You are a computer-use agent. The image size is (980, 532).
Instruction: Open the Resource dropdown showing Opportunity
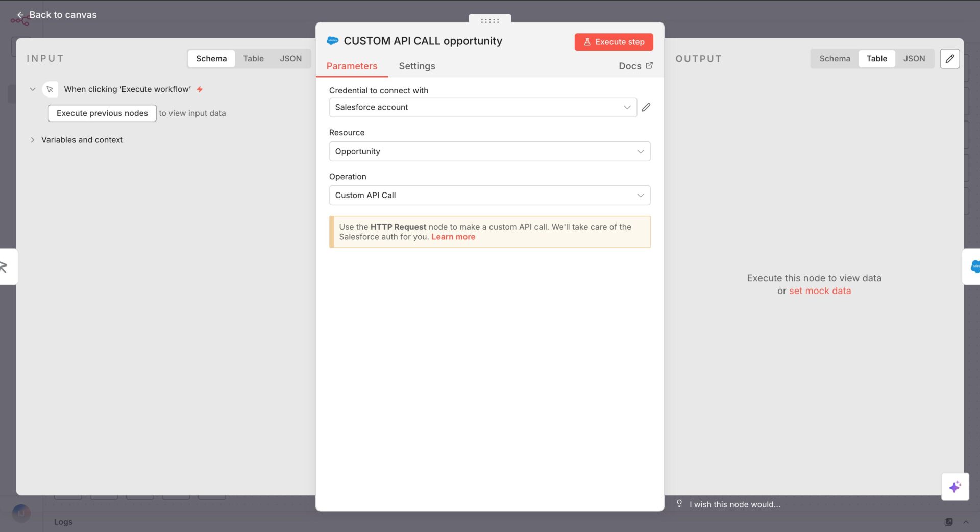pos(489,151)
